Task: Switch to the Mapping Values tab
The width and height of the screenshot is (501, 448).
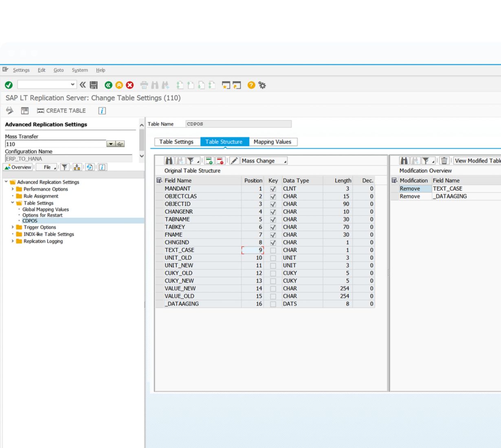Action: pos(272,142)
